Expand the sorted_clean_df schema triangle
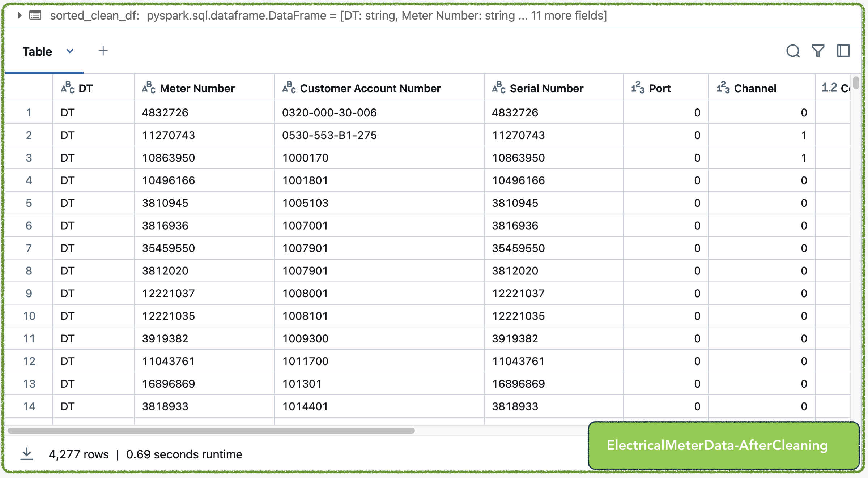This screenshot has height=478, width=868. tap(20, 15)
